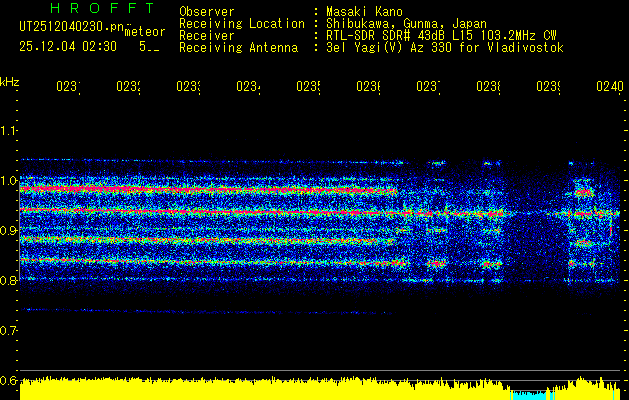Click the Receiving Location label
Screen dimensions: 629x400
(x=242, y=24)
